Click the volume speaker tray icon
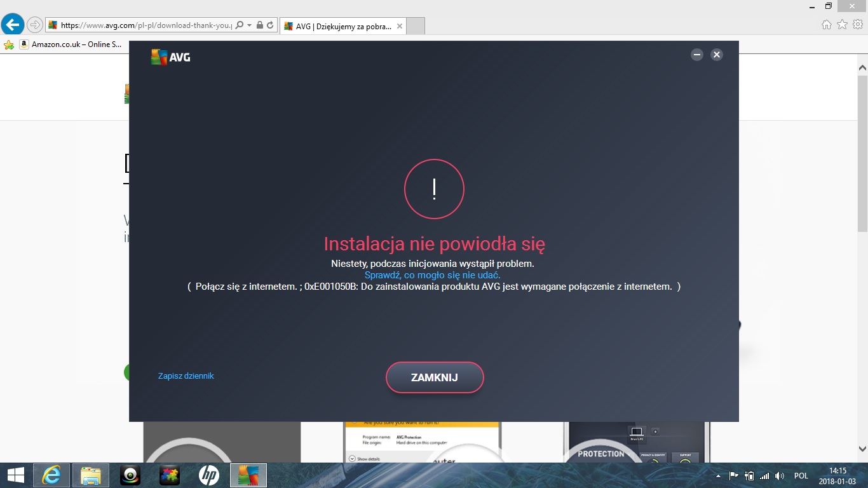Screen dimensions: 868x488 click(x=780, y=476)
